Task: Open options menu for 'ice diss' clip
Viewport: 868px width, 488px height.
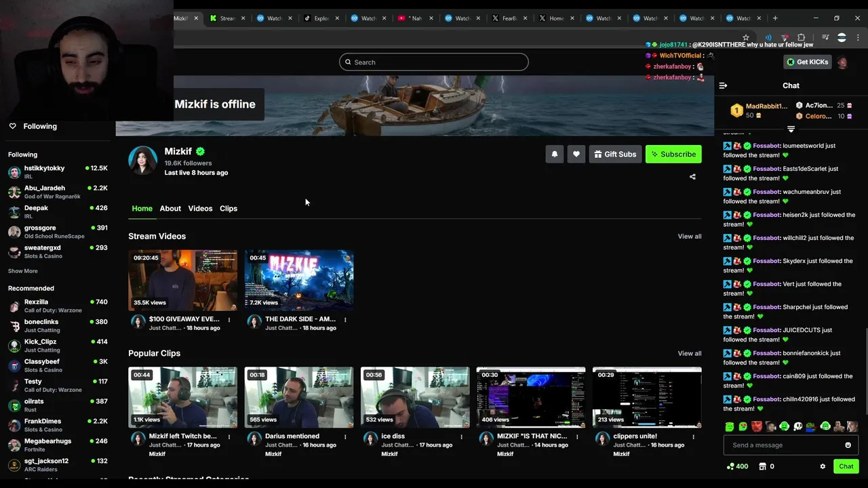Action: pyautogui.click(x=461, y=436)
